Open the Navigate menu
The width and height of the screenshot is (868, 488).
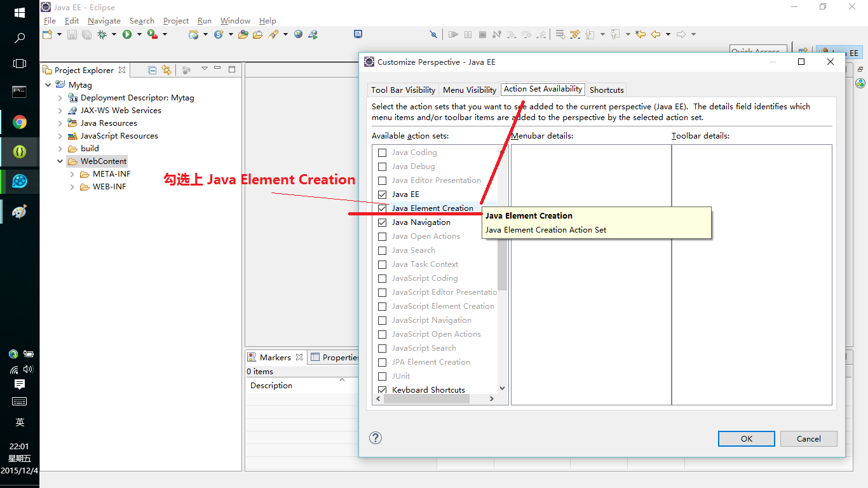[104, 21]
